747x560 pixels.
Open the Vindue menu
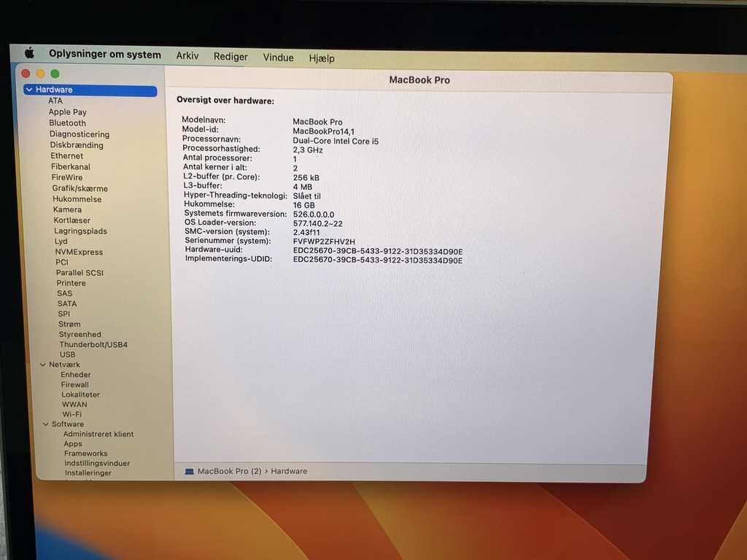pos(278,58)
